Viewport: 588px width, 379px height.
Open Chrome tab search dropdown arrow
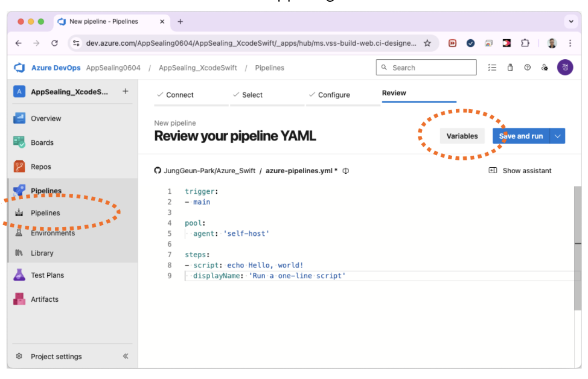click(x=570, y=22)
